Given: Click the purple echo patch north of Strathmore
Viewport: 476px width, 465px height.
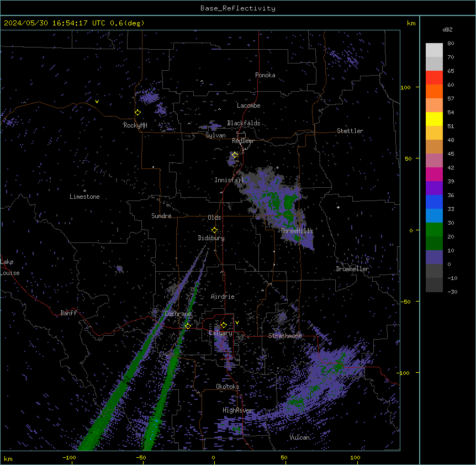Looking at the screenshot, I should (282, 317).
